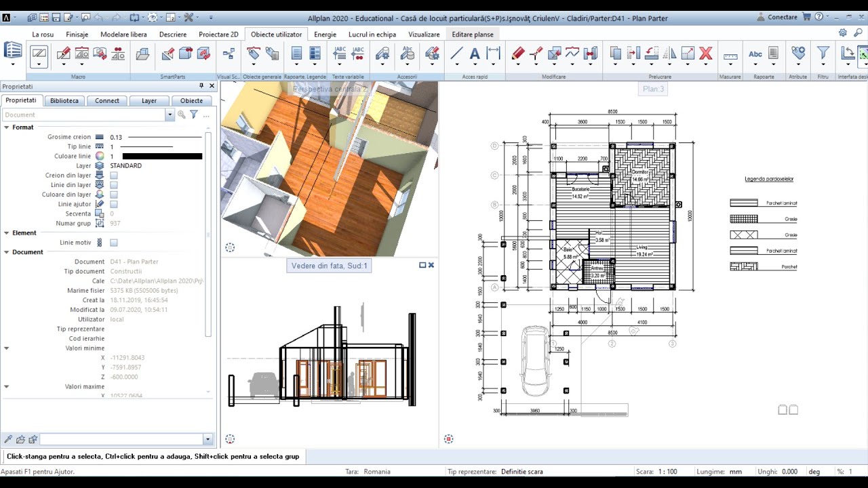
Task: Click the Plan:3 viewport label
Action: pyautogui.click(x=654, y=89)
